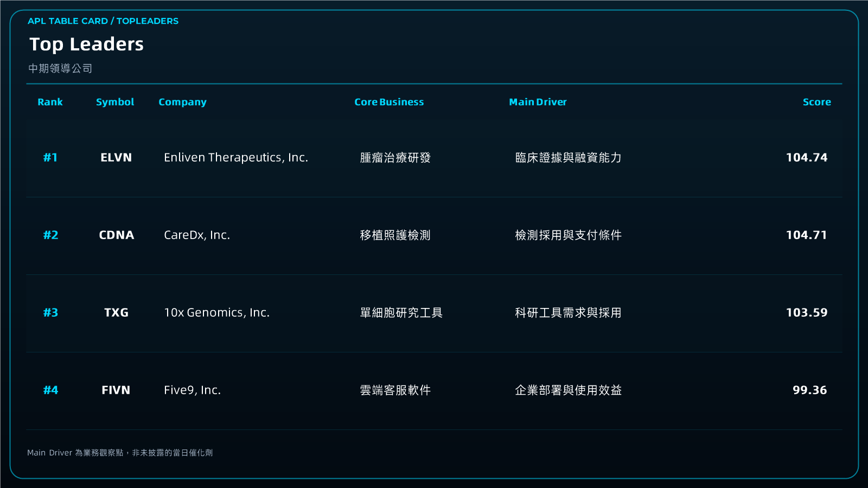The width and height of the screenshot is (868, 488).
Task: Open Five9, Inc. company name
Action: [x=192, y=390]
